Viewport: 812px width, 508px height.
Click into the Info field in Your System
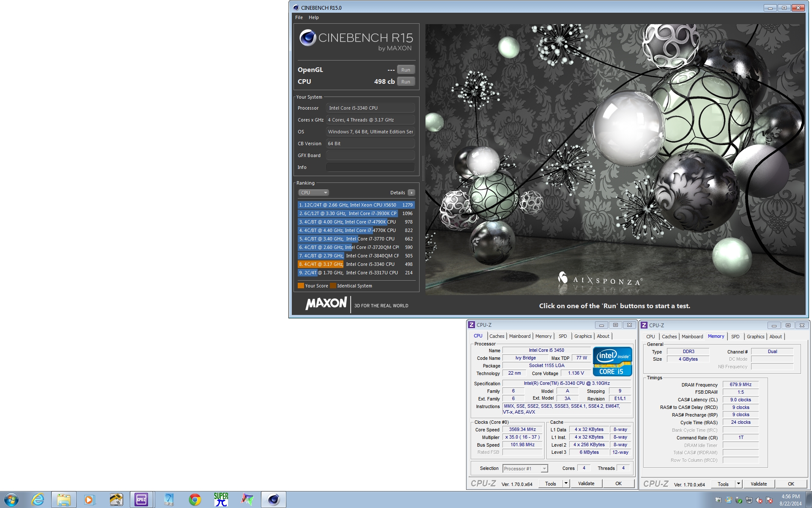[370, 167]
